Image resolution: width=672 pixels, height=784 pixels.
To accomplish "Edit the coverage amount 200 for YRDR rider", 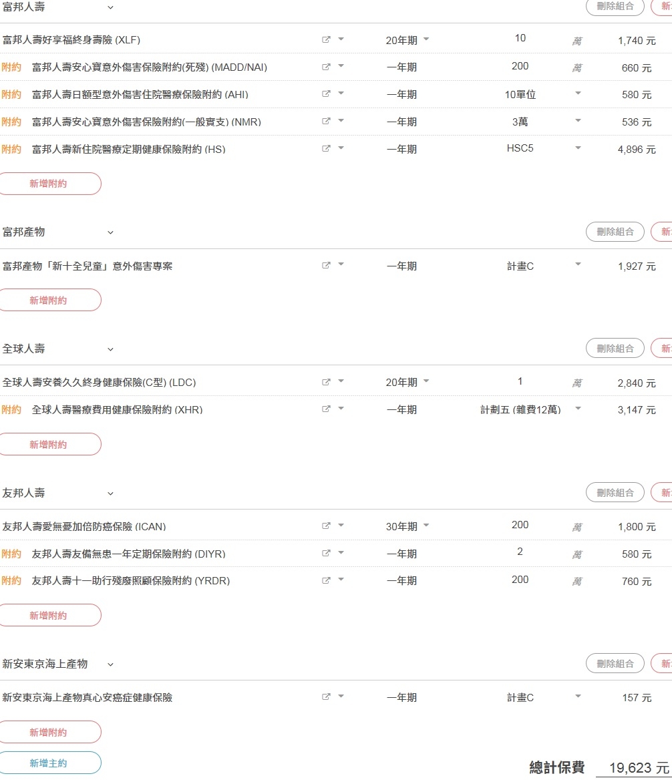I will (520, 580).
